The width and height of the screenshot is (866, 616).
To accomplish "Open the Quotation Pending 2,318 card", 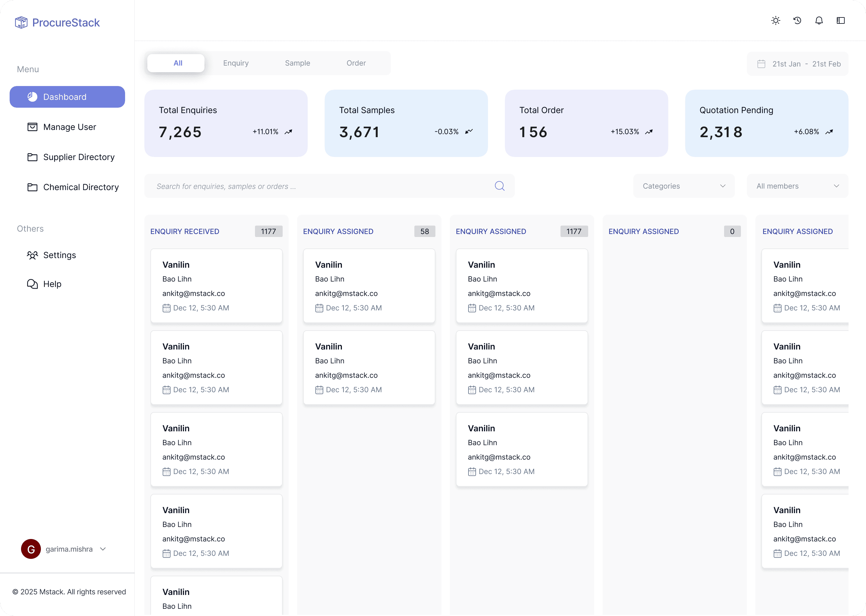I will 767,123.
